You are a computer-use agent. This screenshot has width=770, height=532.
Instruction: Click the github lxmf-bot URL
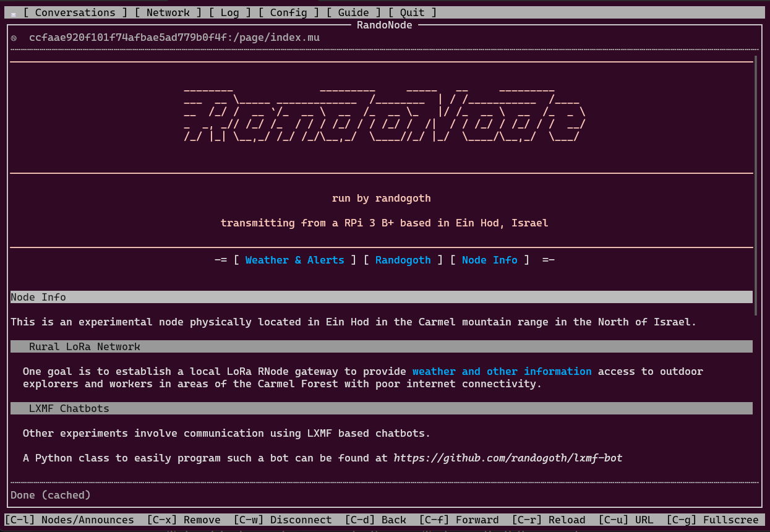click(x=508, y=458)
